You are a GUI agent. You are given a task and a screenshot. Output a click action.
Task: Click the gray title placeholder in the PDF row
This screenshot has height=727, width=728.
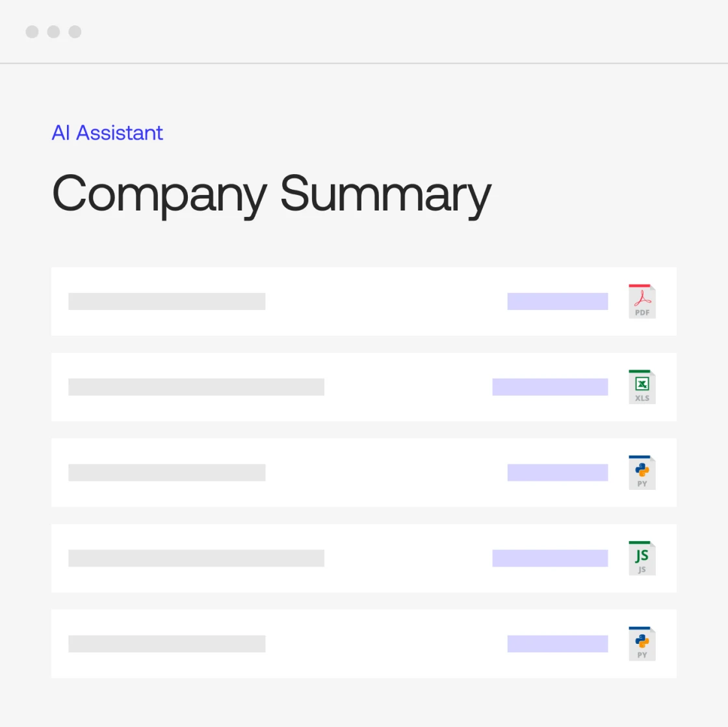[166, 301]
